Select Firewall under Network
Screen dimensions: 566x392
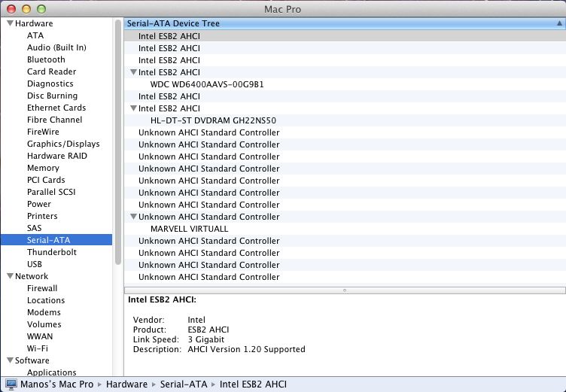(42, 288)
